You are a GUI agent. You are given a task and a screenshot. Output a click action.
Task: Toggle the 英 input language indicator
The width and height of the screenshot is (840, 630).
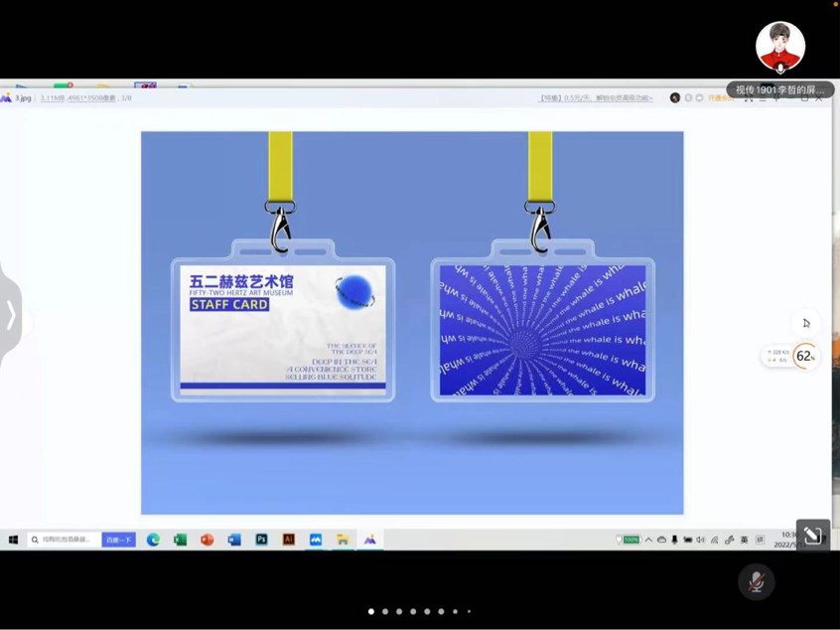(x=744, y=540)
